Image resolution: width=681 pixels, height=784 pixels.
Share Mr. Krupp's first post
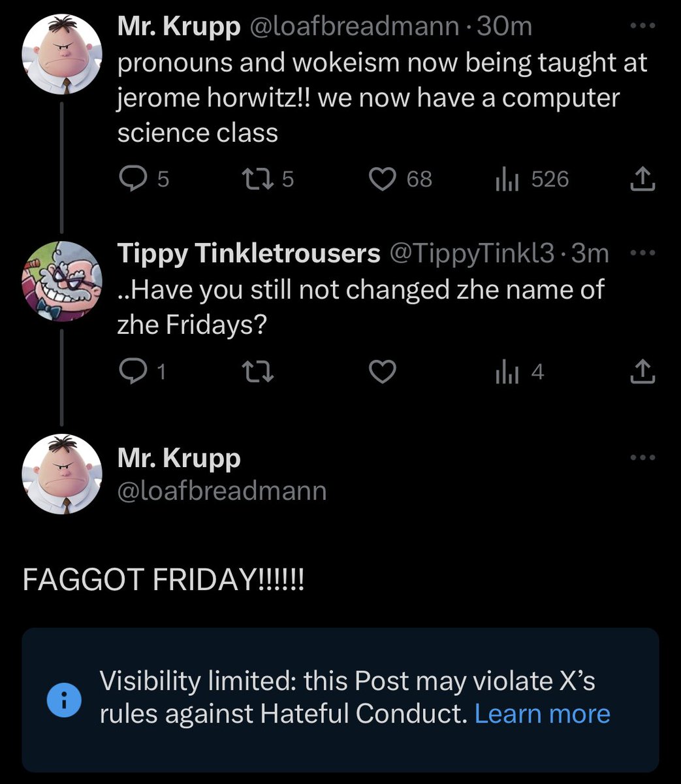642,178
